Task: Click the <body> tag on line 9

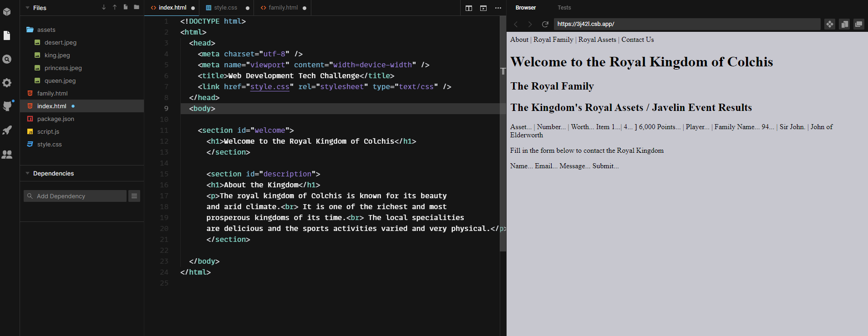Action: (202, 108)
